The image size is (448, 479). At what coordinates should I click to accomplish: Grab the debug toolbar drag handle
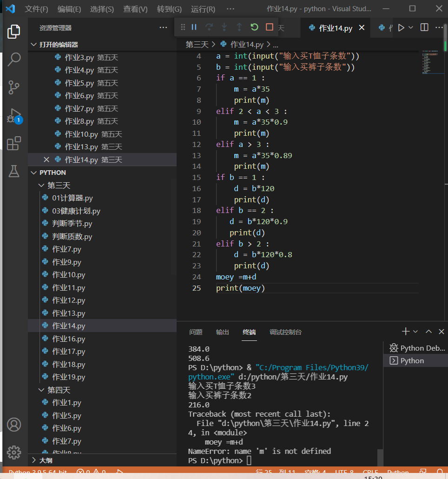(x=183, y=27)
